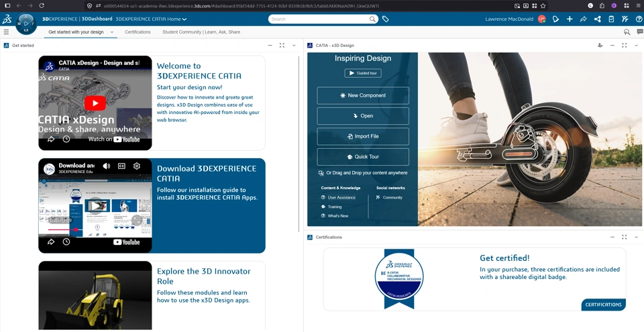The image size is (644, 332).
Task: Click New Component button
Action: 363,95
